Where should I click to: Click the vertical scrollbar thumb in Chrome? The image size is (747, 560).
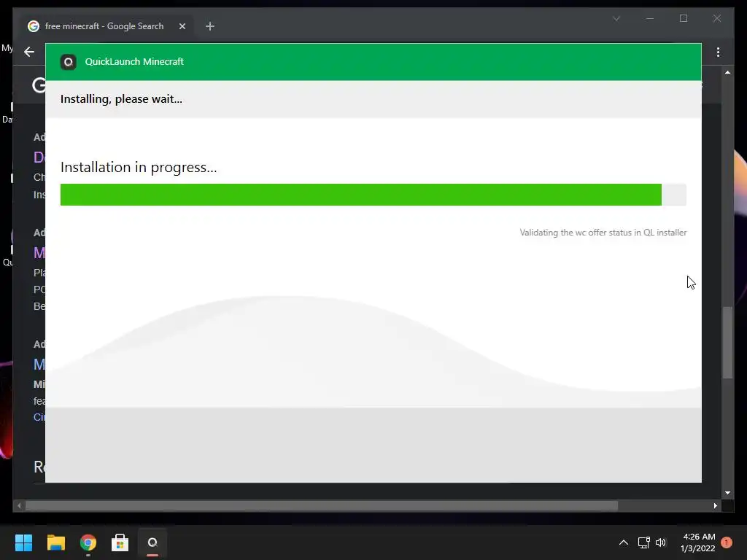(x=727, y=343)
